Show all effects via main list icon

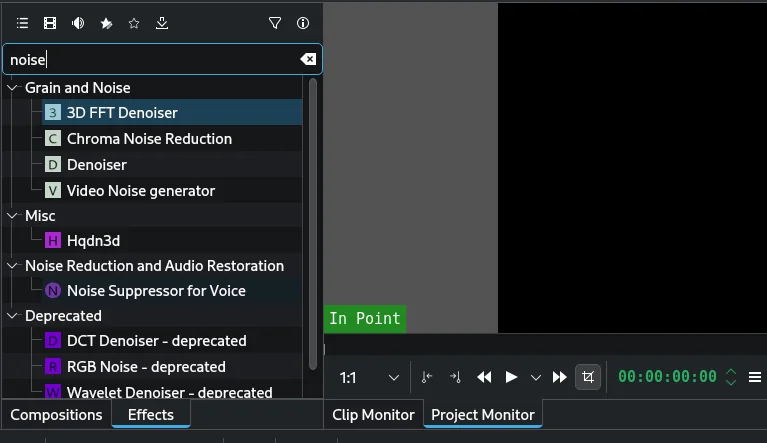pos(22,23)
